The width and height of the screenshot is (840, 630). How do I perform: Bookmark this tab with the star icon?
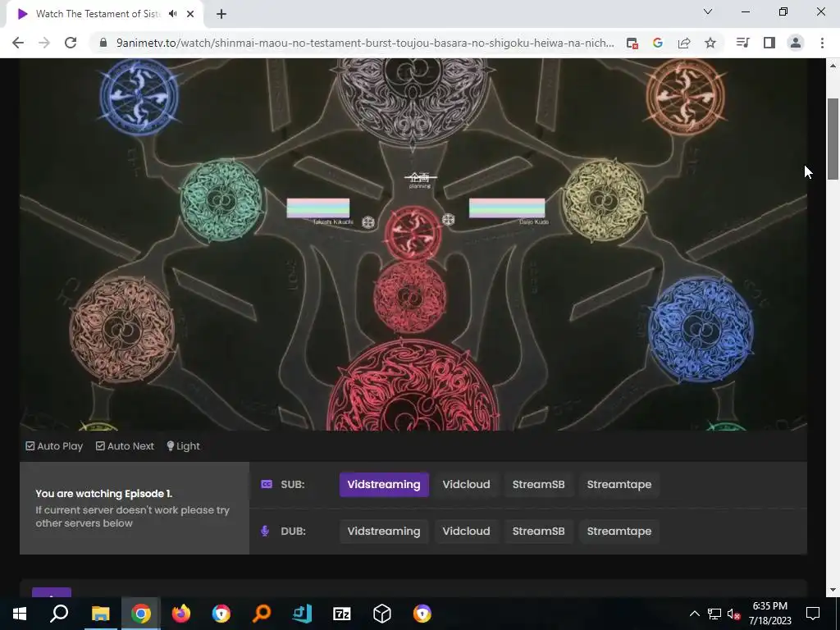pos(710,43)
